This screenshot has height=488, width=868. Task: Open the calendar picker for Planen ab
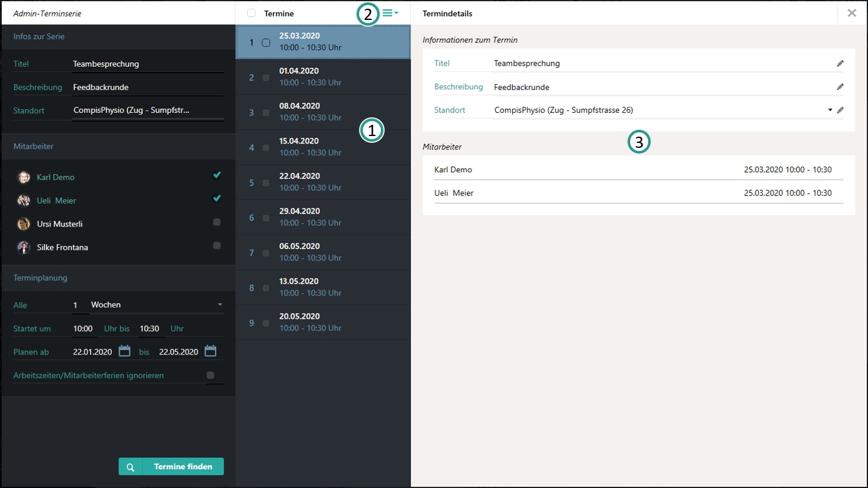tap(124, 351)
